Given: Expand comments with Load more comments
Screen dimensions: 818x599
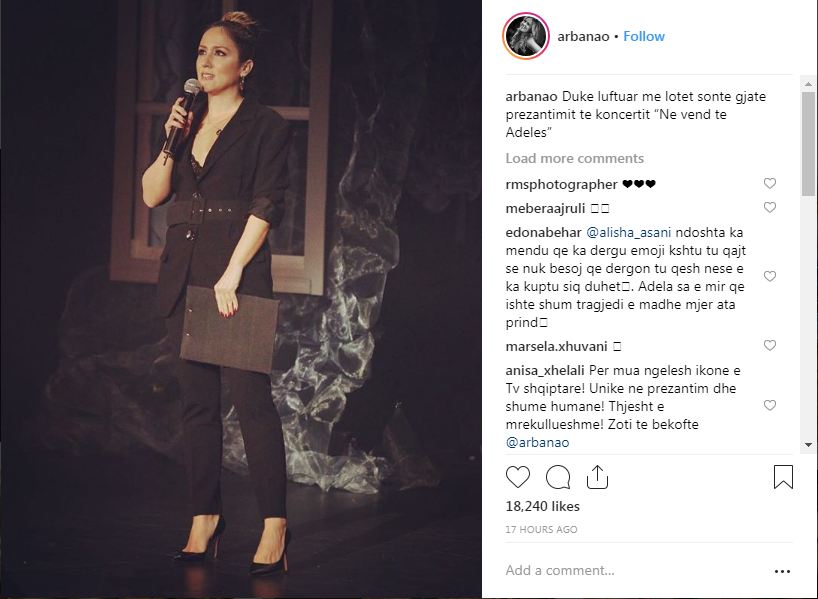Looking at the screenshot, I should (x=574, y=158).
